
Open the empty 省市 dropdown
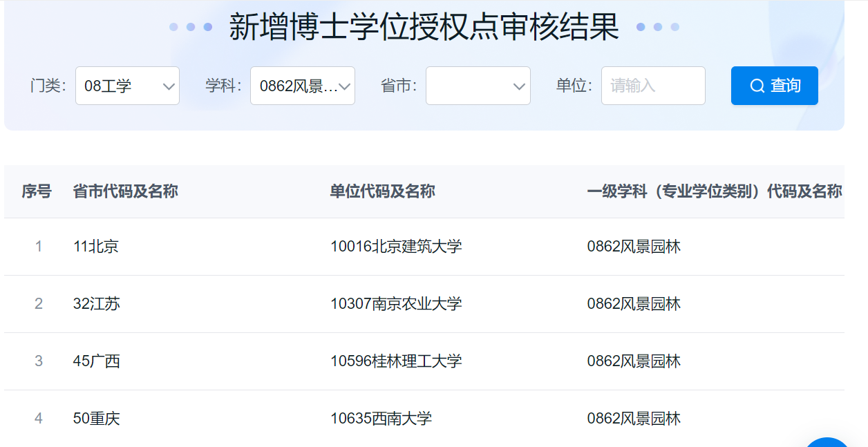[x=478, y=86]
